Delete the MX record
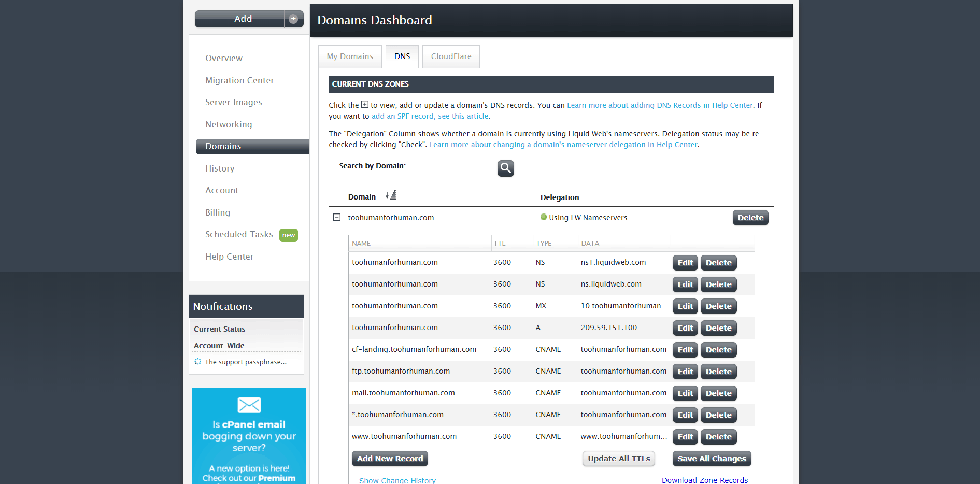980x484 pixels. (718, 306)
